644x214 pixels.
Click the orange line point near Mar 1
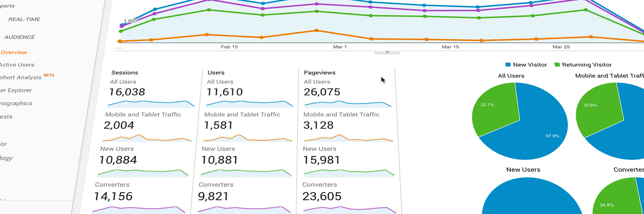point(316,30)
